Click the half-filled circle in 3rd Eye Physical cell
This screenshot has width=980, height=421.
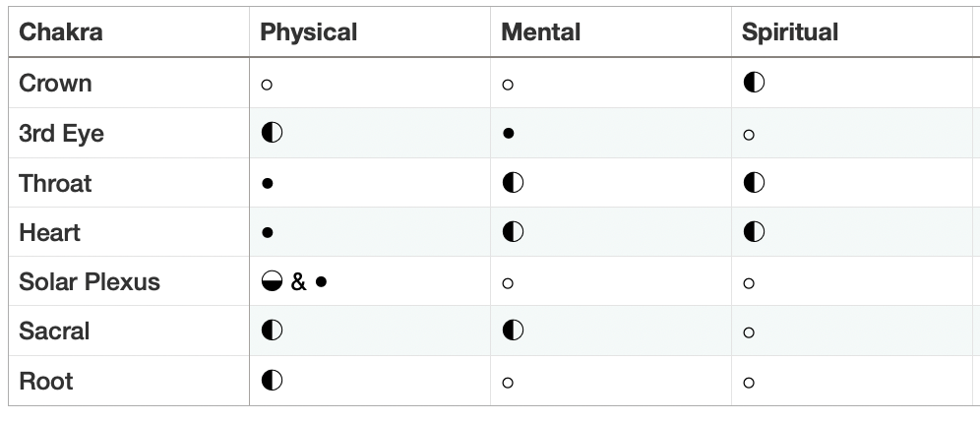(x=272, y=133)
